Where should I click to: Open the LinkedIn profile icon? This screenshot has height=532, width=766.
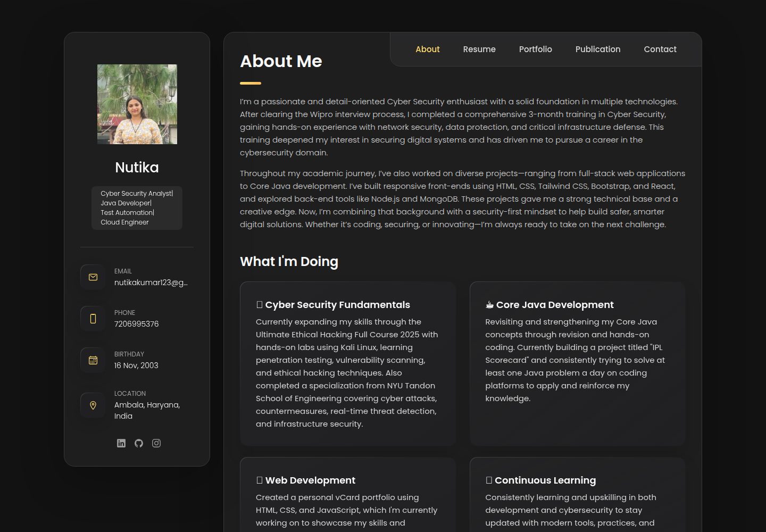(x=121, y=443)
